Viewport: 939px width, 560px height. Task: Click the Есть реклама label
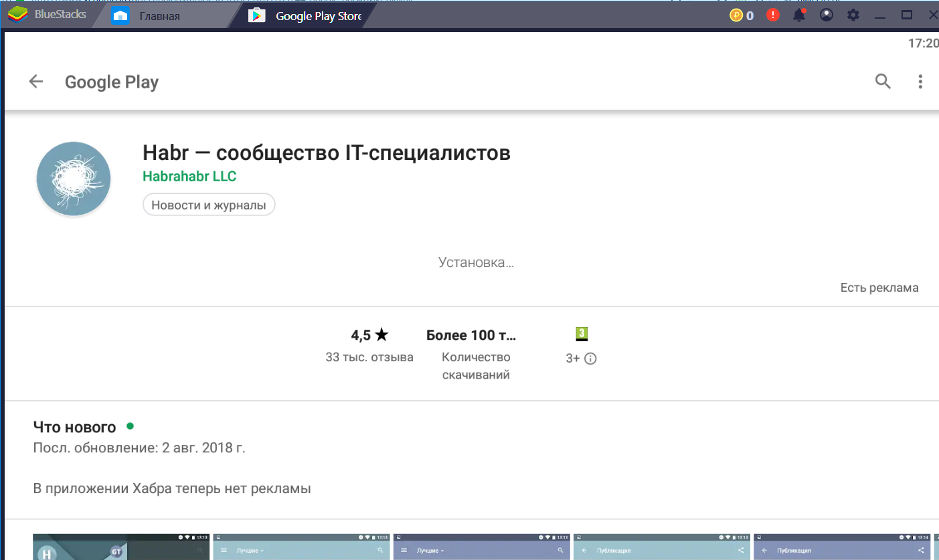879,288
